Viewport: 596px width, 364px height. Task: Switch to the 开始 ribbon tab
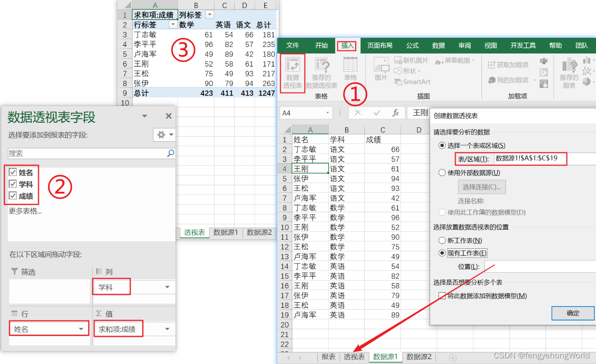click(x=321, y=45)
